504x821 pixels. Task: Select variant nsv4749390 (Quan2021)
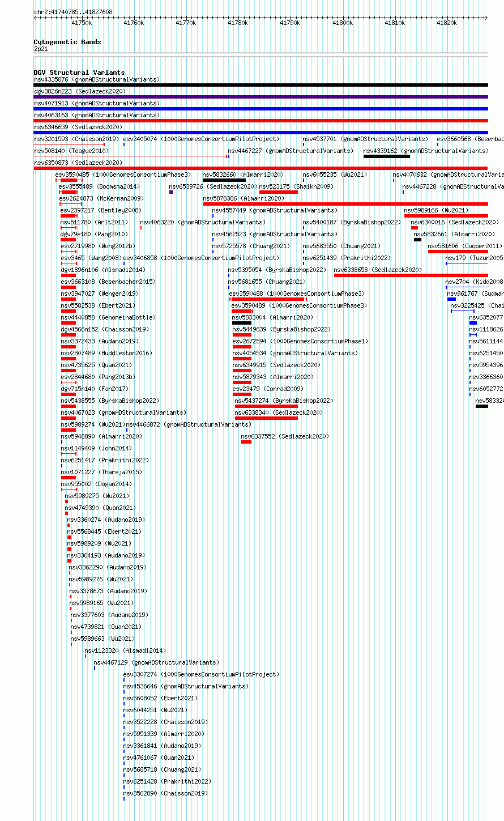click(x=100, y=508)
